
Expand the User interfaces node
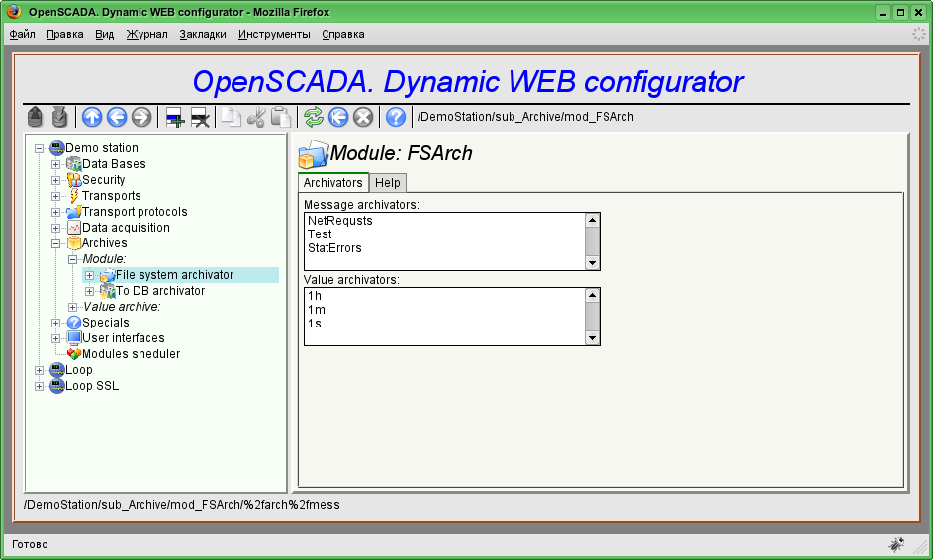click(56, 338)
